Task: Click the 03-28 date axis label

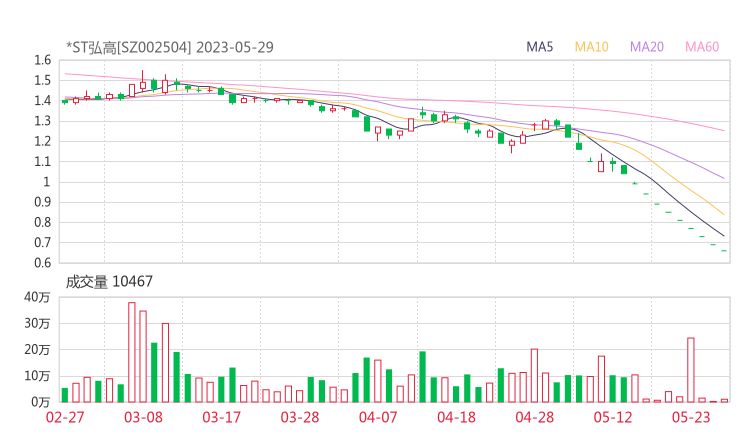Action: (300, 417)
